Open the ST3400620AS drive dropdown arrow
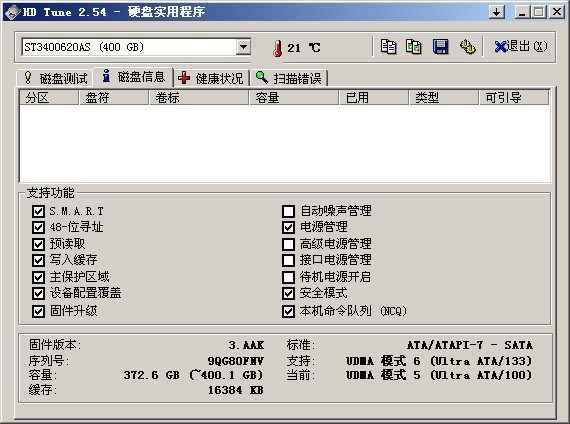 point(243,47)
